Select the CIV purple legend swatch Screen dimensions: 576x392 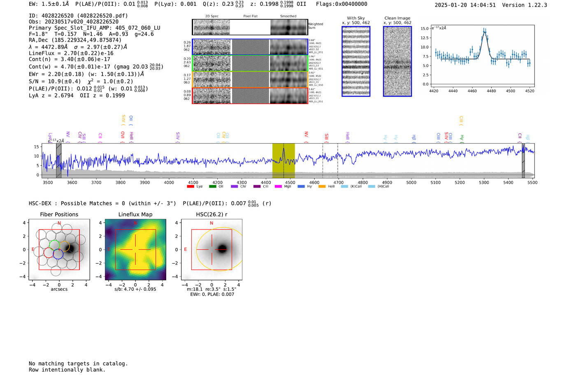(235, 187)
